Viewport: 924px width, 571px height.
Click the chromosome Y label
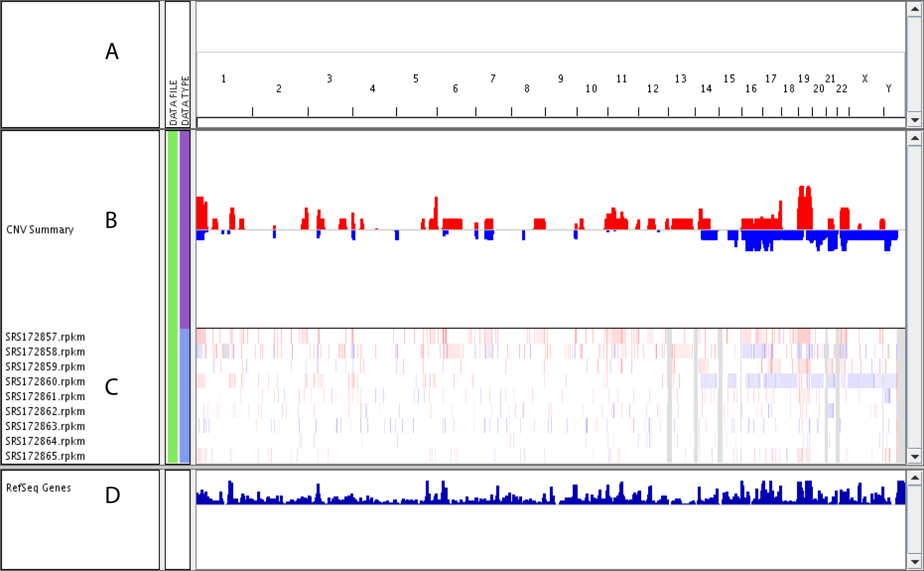[x=889, y=89]
